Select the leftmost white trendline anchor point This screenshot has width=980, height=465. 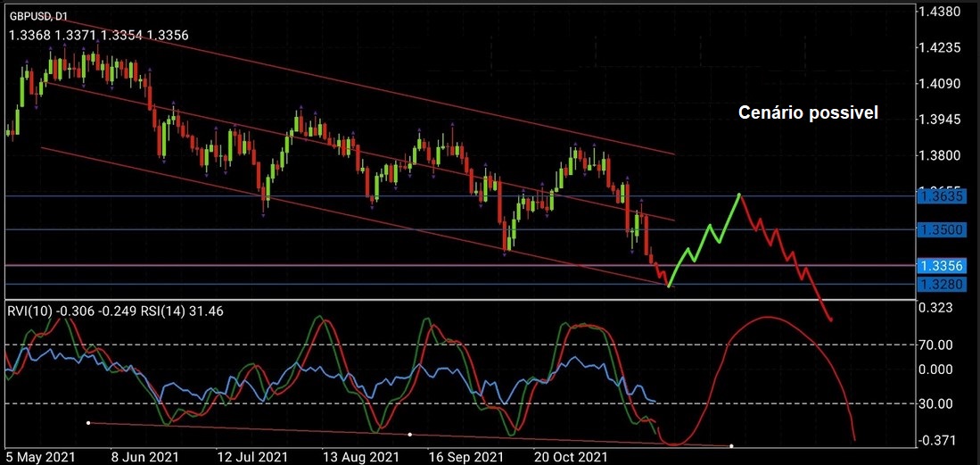click(x=87, y=422)
